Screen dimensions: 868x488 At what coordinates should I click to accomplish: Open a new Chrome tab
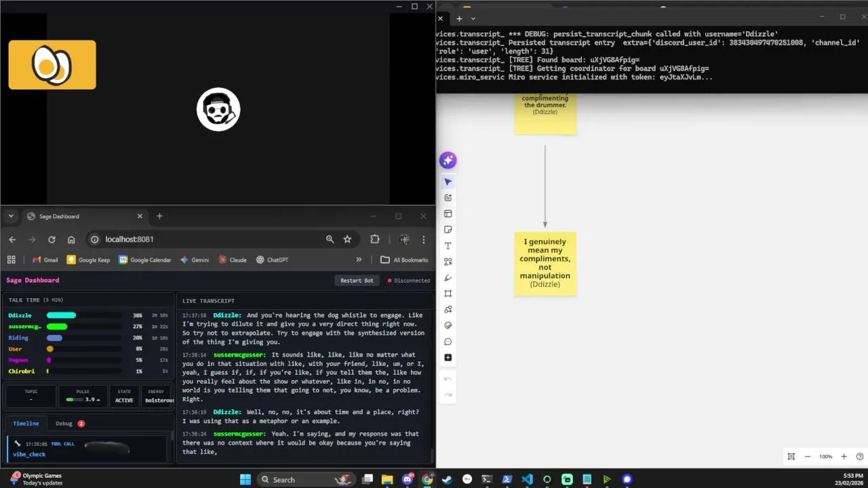(159, 216)
